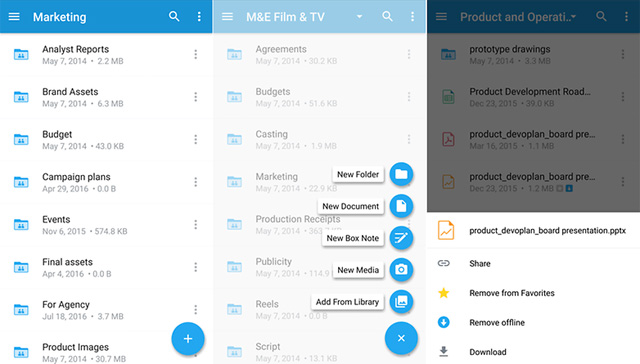
Task: Open more options for Agreements folder
Action: (409, 54)
